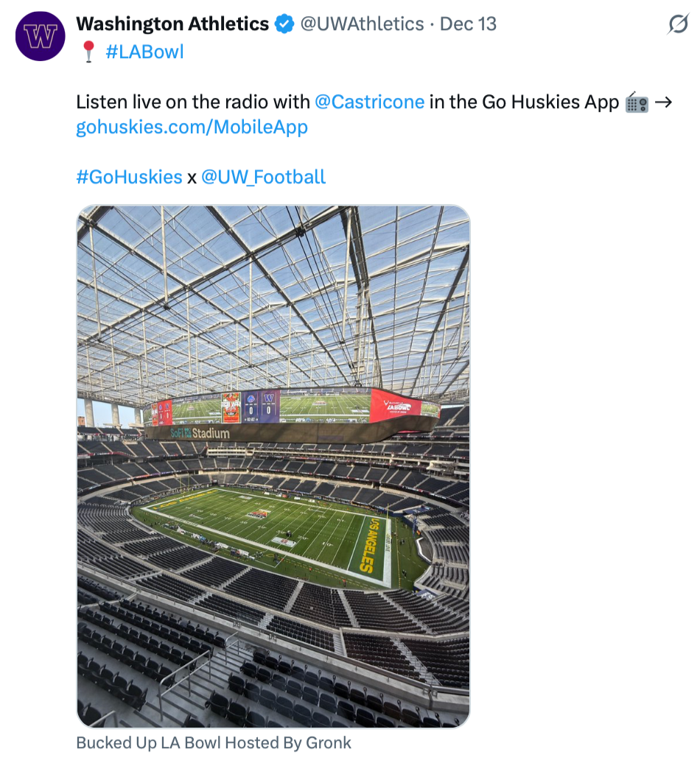The image size is (700, 763).
Task: Click the radio emoji in the tweet
Action: click(636, 102)
